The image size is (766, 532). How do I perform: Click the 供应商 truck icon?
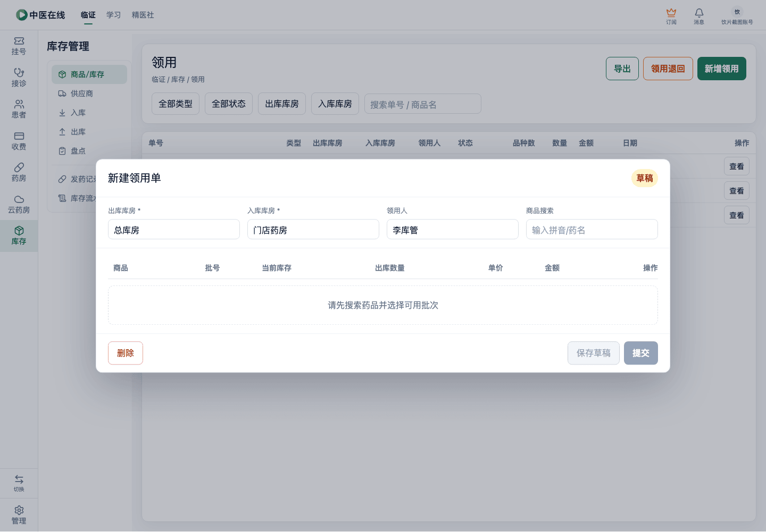(x=62, y=94)
